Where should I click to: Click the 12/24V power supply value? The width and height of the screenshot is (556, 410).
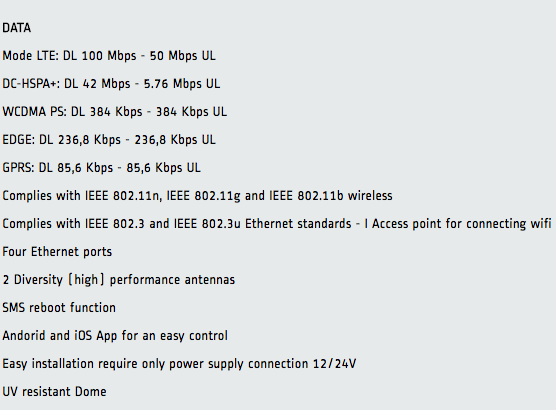[334, 364]
